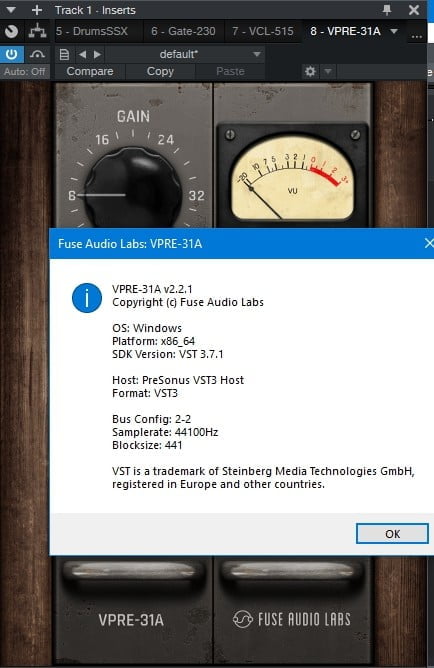Click the 'SDK Version: VST 3.7.1' line

[x=167, y=354]
